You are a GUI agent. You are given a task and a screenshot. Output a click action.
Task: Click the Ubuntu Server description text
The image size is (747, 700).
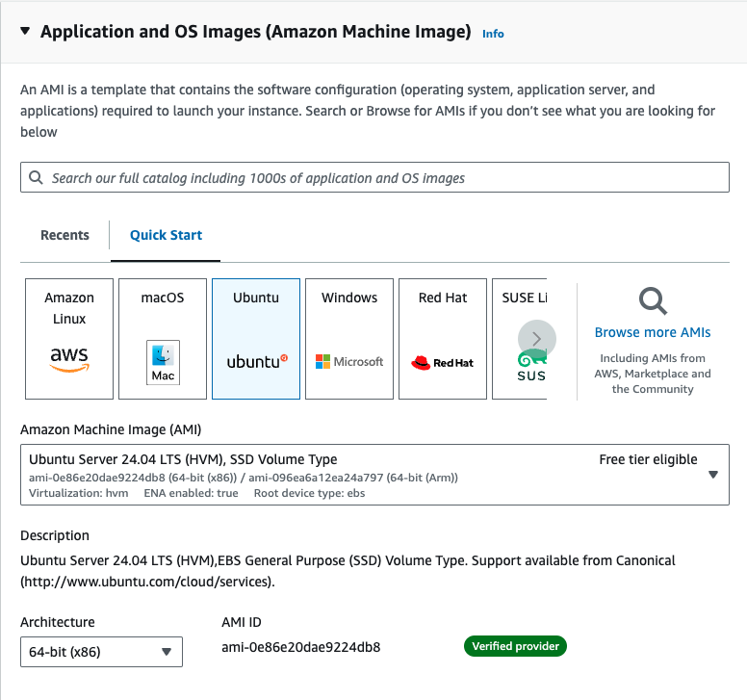348,571
